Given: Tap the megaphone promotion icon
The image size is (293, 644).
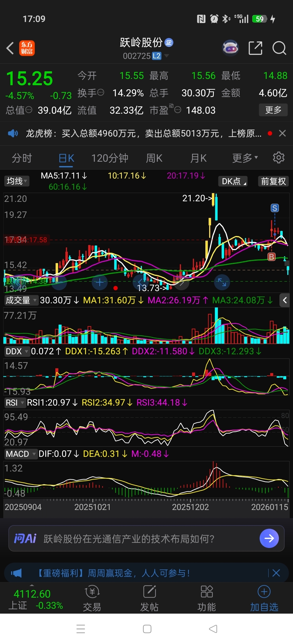Looking at the screenshot, I should coord(16,573).
